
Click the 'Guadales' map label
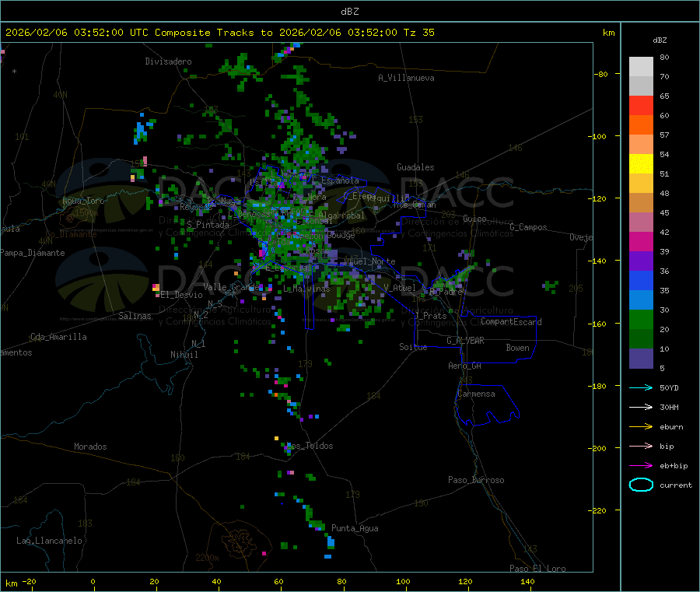point(415,167)
